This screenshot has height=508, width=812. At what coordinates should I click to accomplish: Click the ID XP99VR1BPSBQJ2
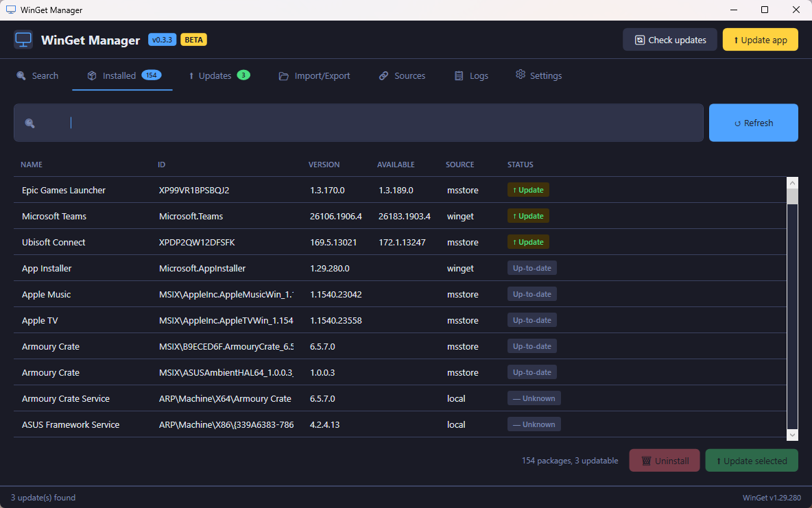tap(194, 190)
